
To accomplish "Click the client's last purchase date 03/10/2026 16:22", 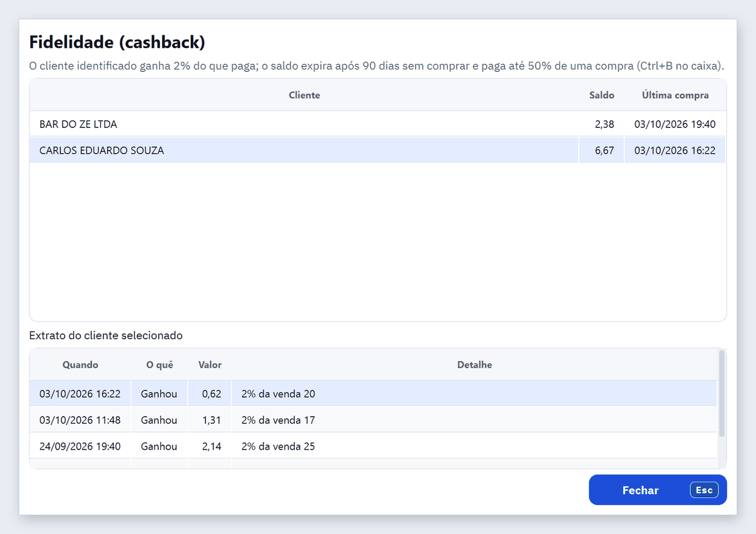I will point(675,151).
